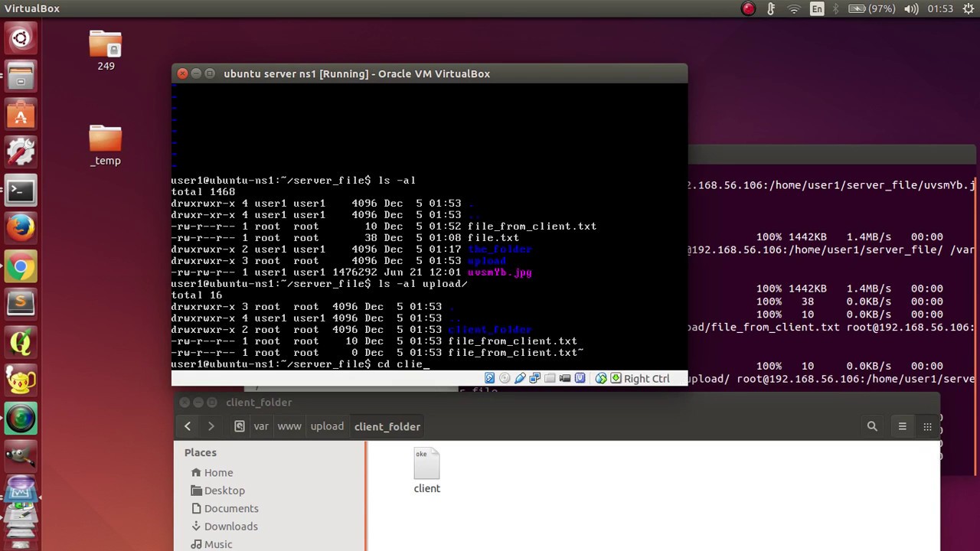This screenshot has height=551, width=980.
Task: Open the clock showing 01:53
Action: tap(939, 9)
